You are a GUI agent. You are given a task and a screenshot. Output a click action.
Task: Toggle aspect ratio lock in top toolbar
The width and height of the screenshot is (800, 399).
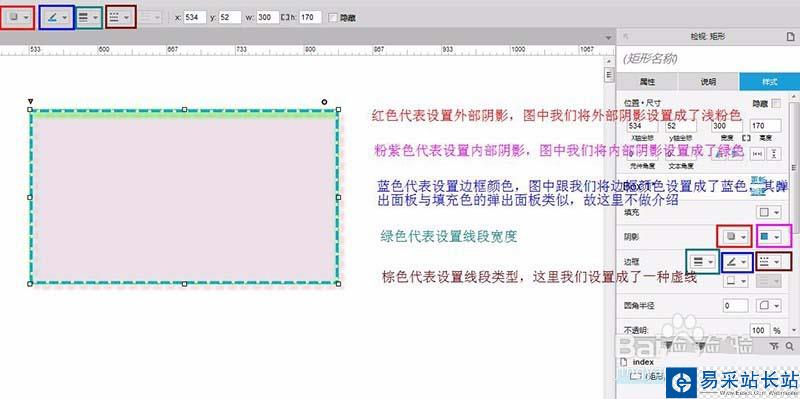285,17
